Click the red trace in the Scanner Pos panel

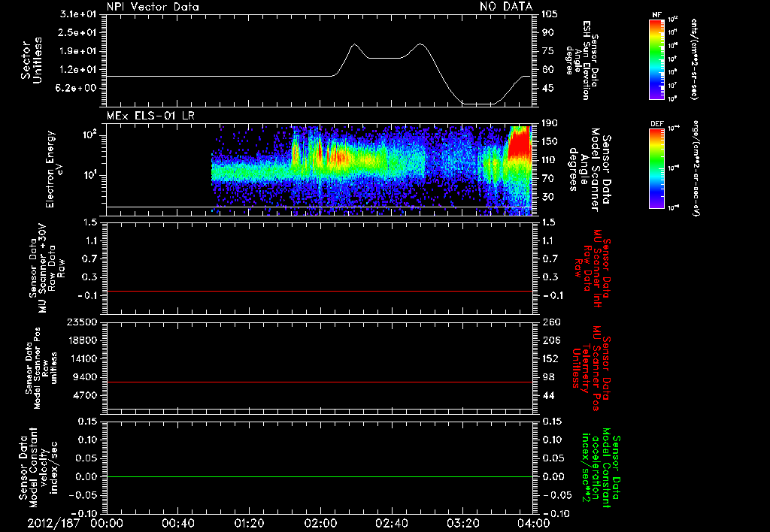[319, 382]
